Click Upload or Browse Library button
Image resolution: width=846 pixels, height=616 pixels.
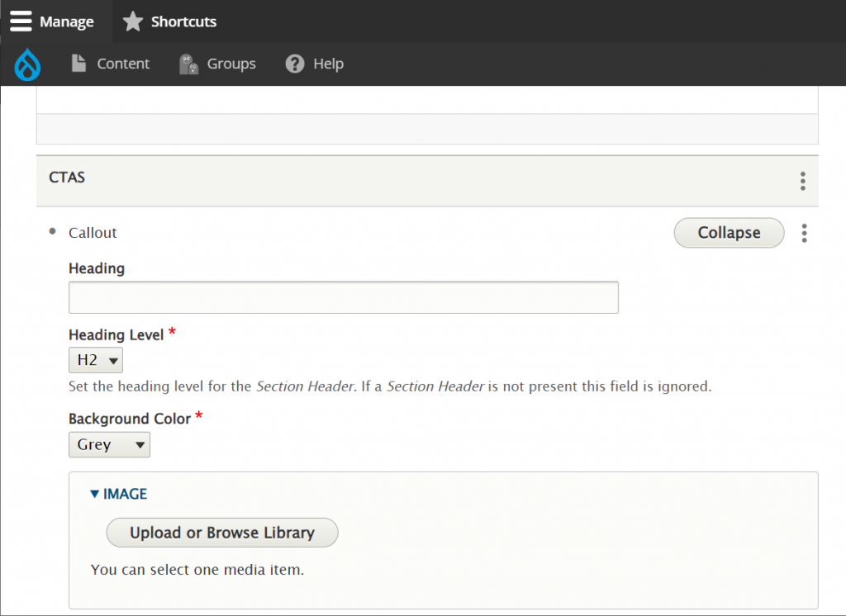click(x=222, y=533)
